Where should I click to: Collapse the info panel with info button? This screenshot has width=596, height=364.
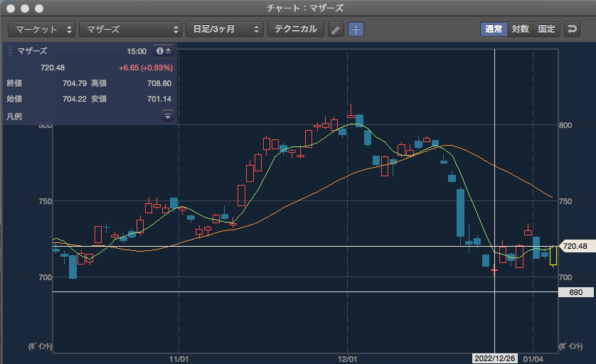pos(164,51)
